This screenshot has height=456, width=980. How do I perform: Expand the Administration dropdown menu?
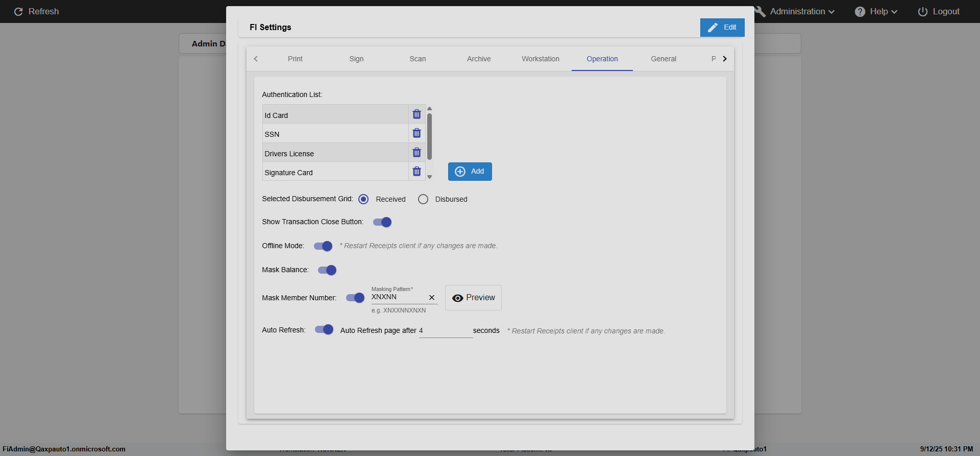click(x=801, y=12)
